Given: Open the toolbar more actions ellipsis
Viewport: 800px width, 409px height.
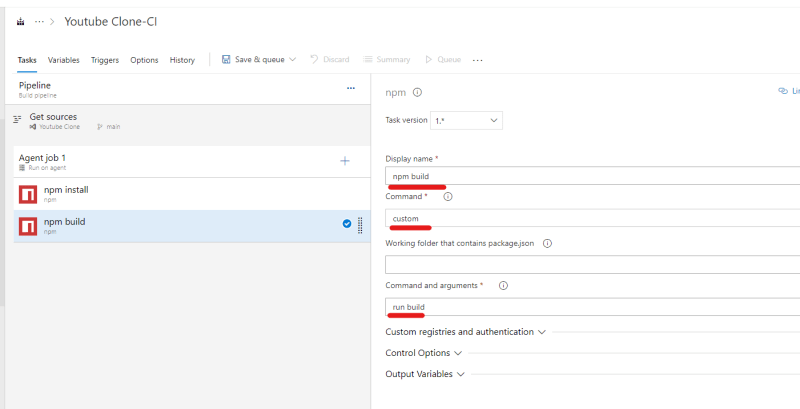Looking at the screenshot, I should tap(478, 60).
